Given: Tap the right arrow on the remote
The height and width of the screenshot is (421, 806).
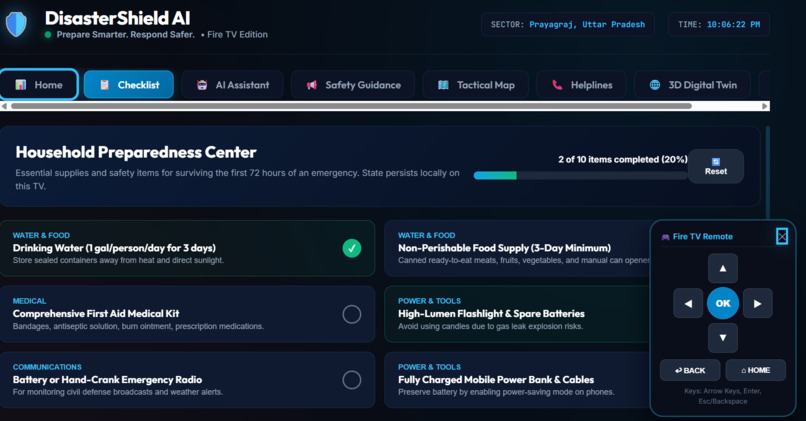Looking at the screenshot, I should click(x=758, y=303).
